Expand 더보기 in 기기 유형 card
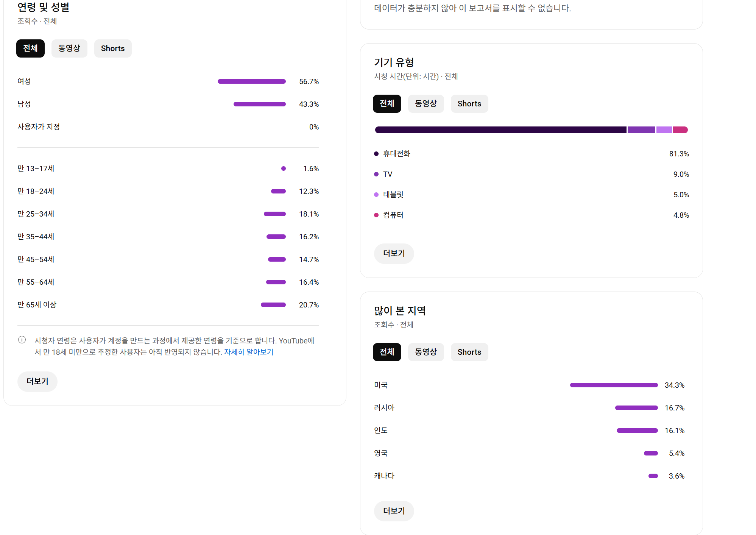756x535 pixels. 394,253
